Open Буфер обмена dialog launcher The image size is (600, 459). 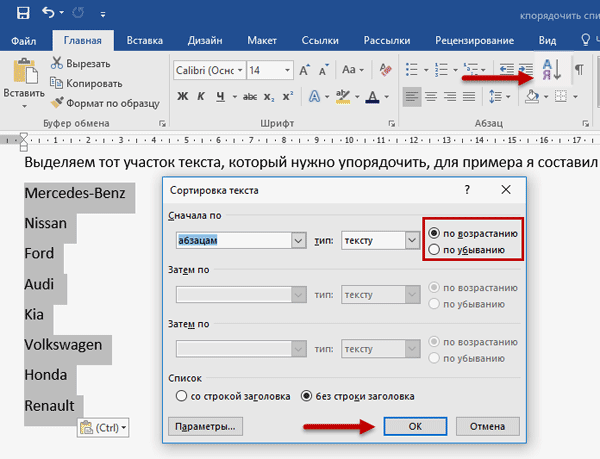point(162,123)
